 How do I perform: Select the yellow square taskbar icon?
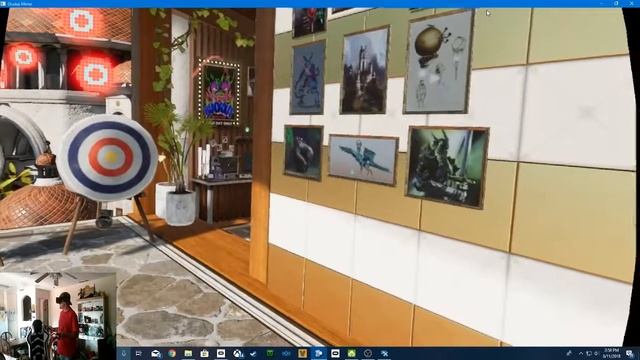pos(302,353)
